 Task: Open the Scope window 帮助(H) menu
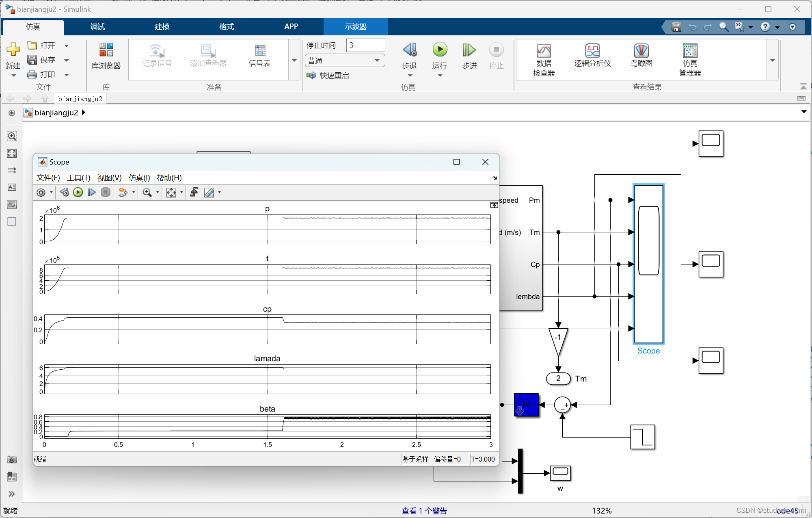point(169,178)
